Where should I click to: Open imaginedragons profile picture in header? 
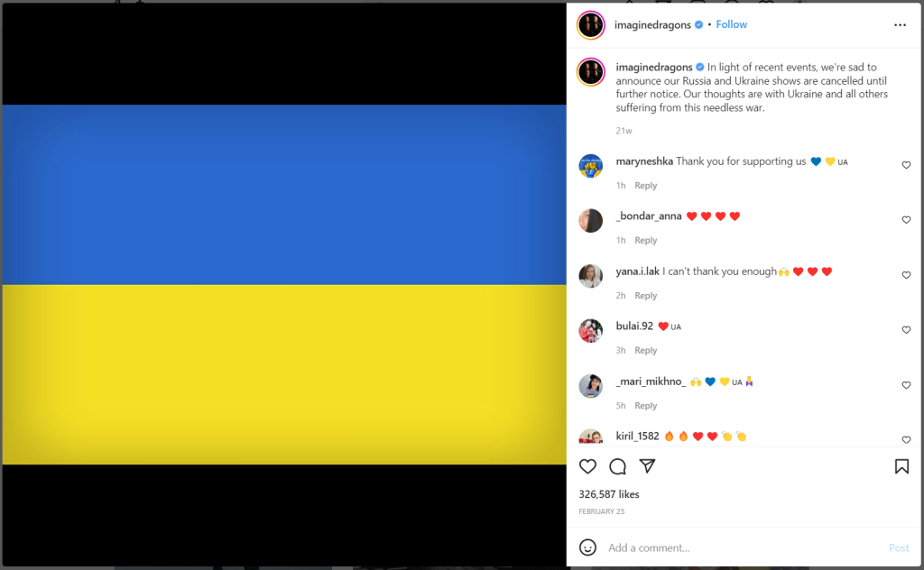[x=590, y=25]
